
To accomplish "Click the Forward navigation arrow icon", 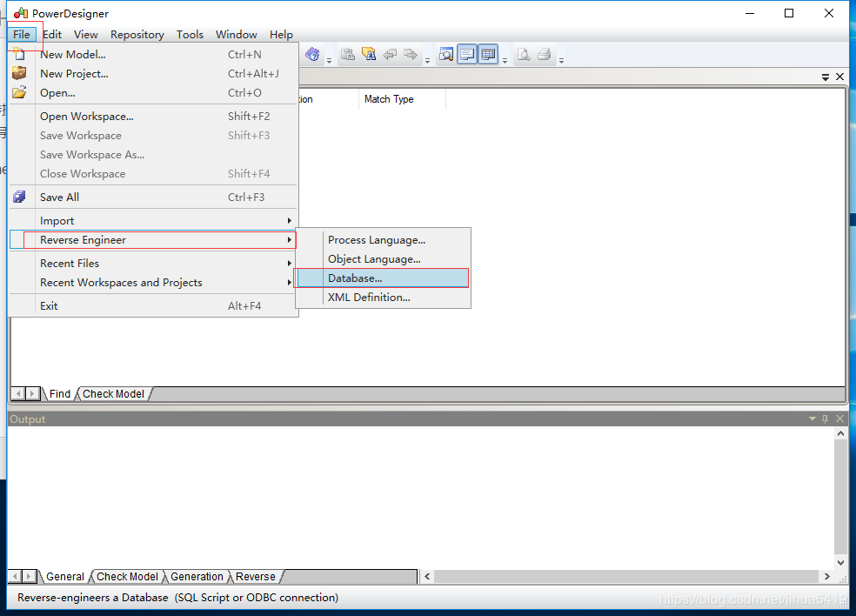I will [410, 54].
